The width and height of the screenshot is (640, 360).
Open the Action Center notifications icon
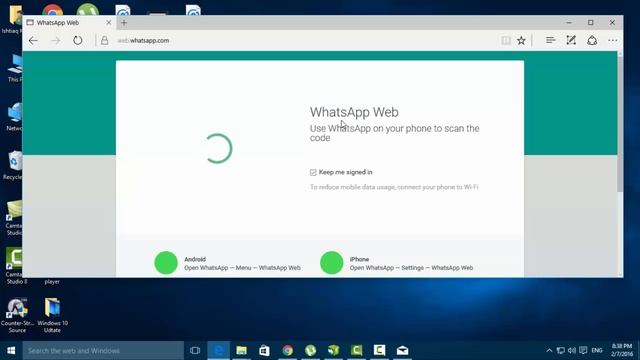[583, 351]
